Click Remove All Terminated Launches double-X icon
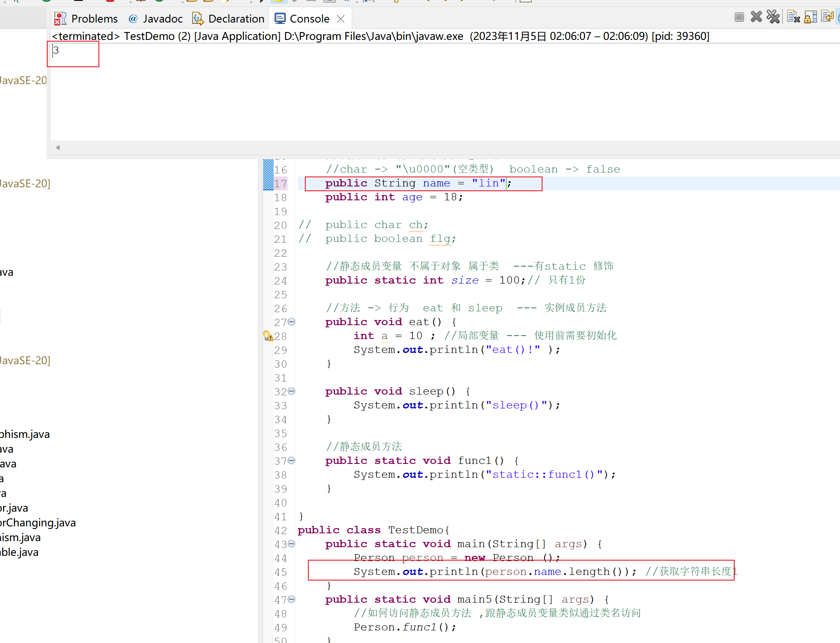 [x=773, y=17]
